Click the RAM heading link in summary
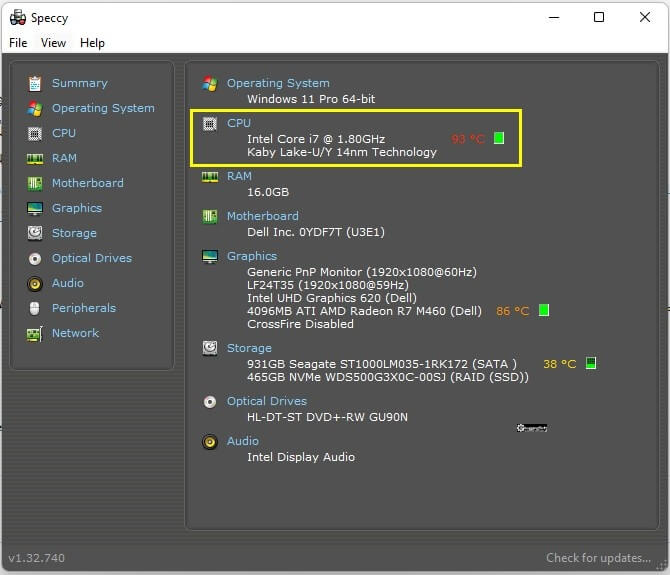670x575 pixels. (x=239, y=176)
